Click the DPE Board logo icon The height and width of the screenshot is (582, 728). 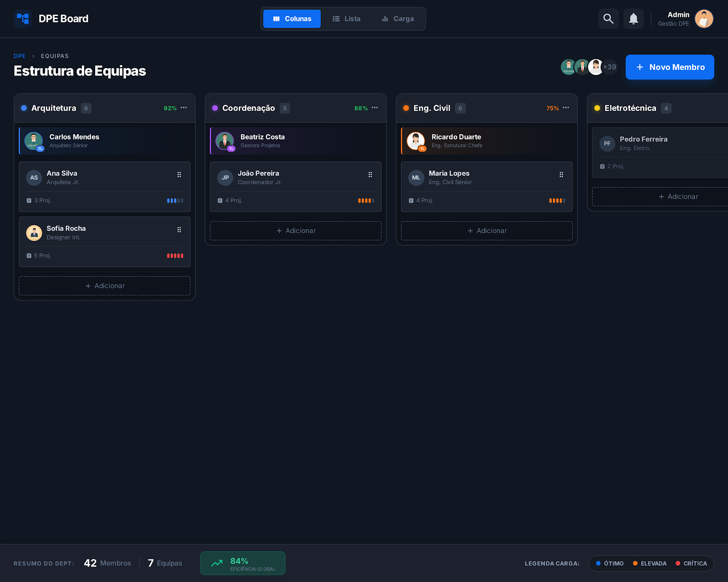pyautogui.click(x=23, y=19)
